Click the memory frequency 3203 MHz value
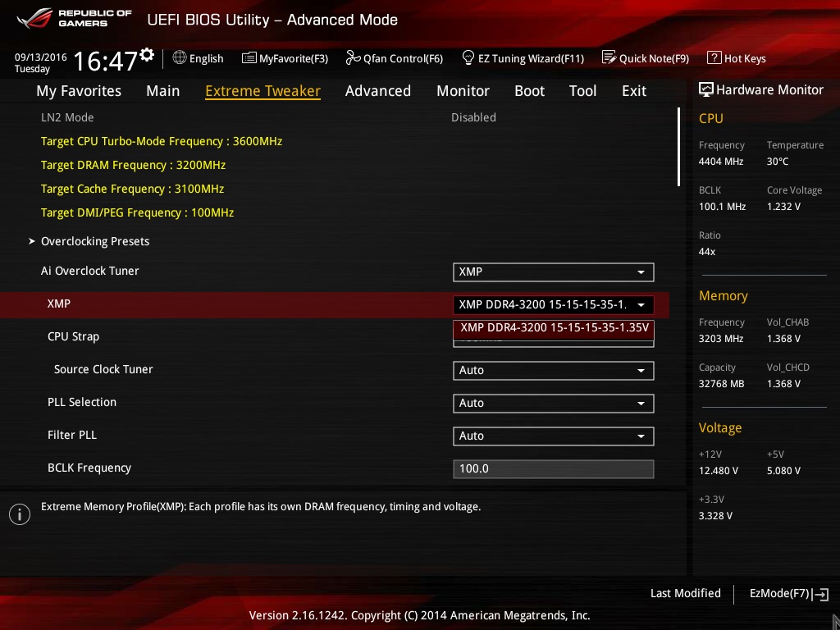 pyautogui.click(x=721, y=339)
